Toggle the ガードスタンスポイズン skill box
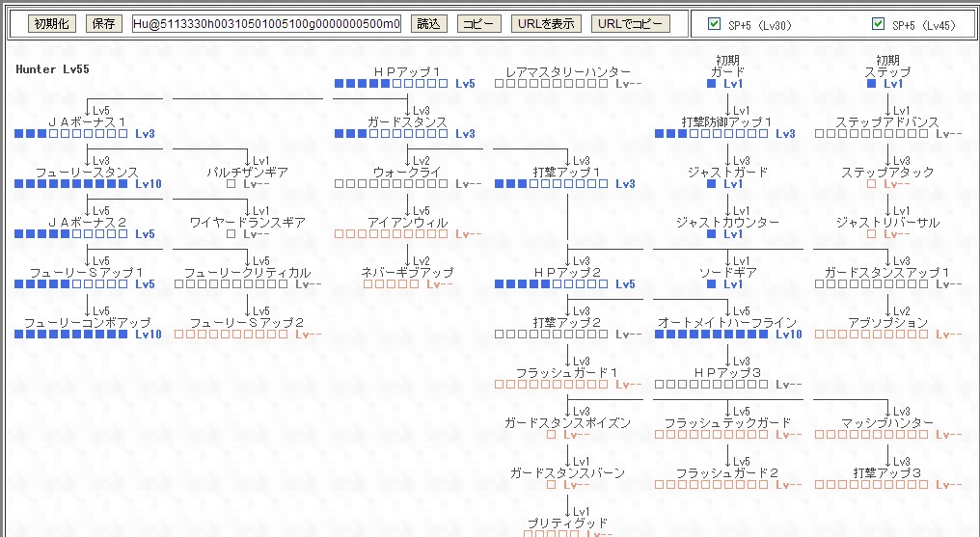 [x=551, y=435]
